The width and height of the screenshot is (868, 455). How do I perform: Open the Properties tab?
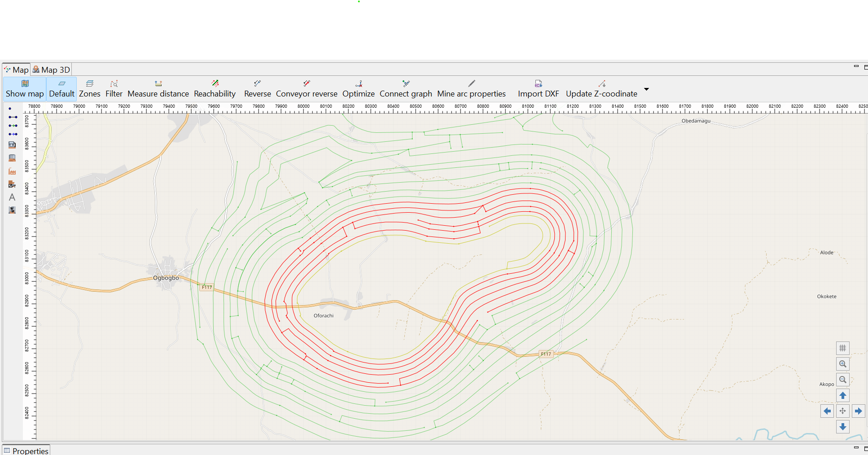tap(26, 451)
